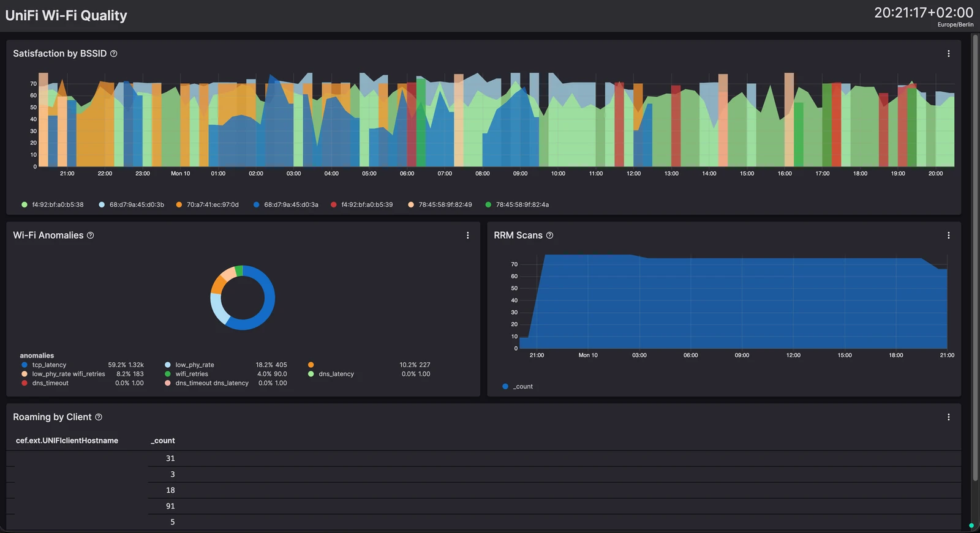The height and width of the screenshot is (533, 980).
Task: Sort table by _count column header
Action: [163, 441]
